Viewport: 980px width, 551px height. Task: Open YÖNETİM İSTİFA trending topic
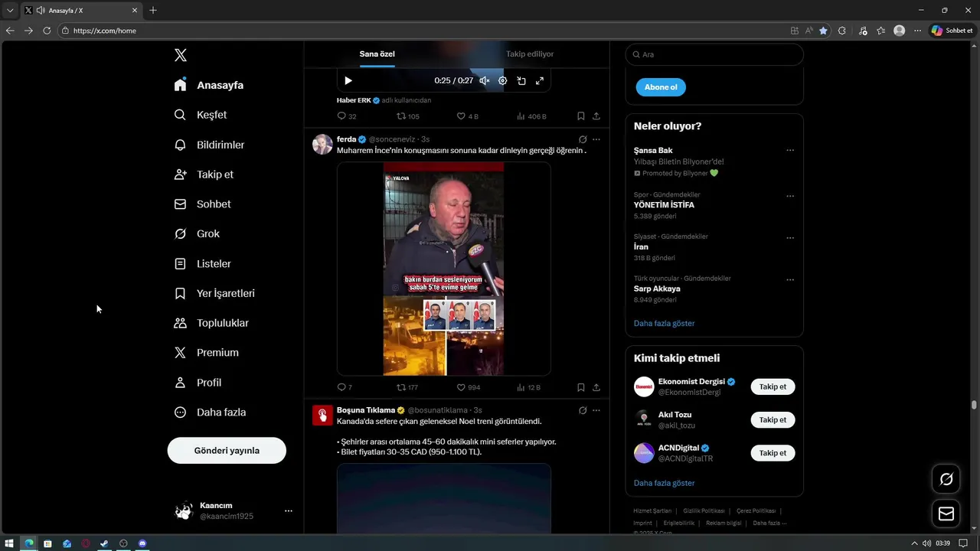[x=664, y=205]
